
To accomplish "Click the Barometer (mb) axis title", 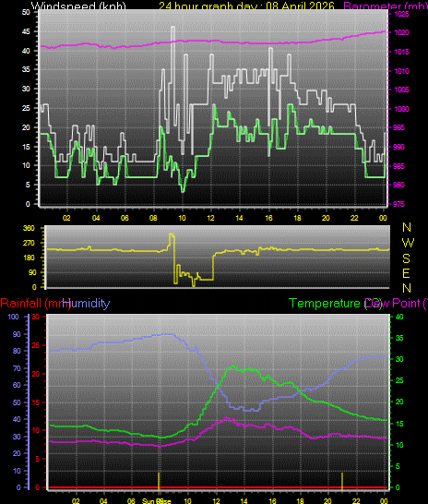I will (386, 6).
